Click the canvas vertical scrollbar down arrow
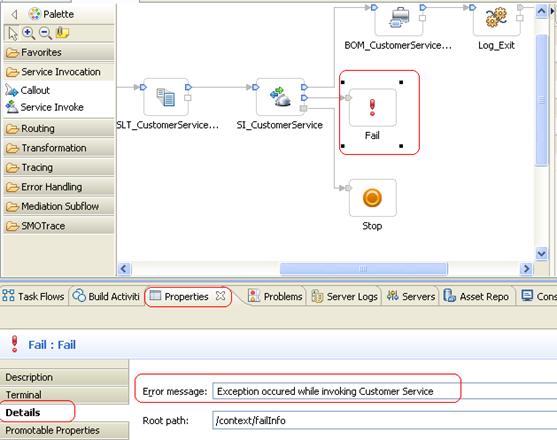This screenshot has width=557, height=440. point(541,254)
